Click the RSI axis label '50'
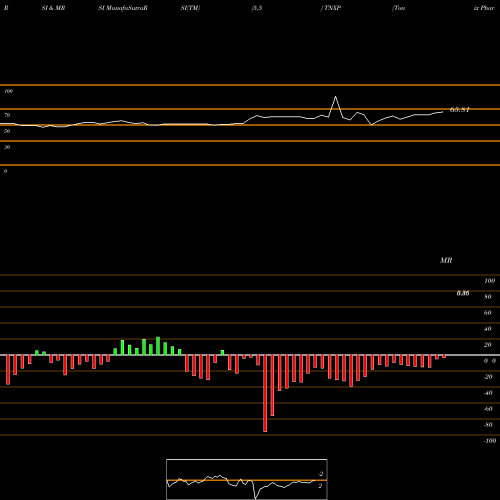Screen dimensions: 500x500 click(x=7, y=131)
